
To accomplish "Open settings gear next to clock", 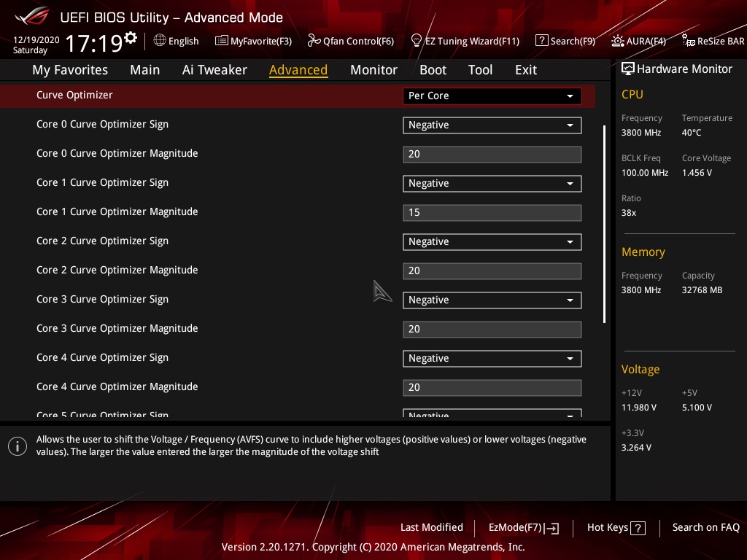I will coord(131,37).
